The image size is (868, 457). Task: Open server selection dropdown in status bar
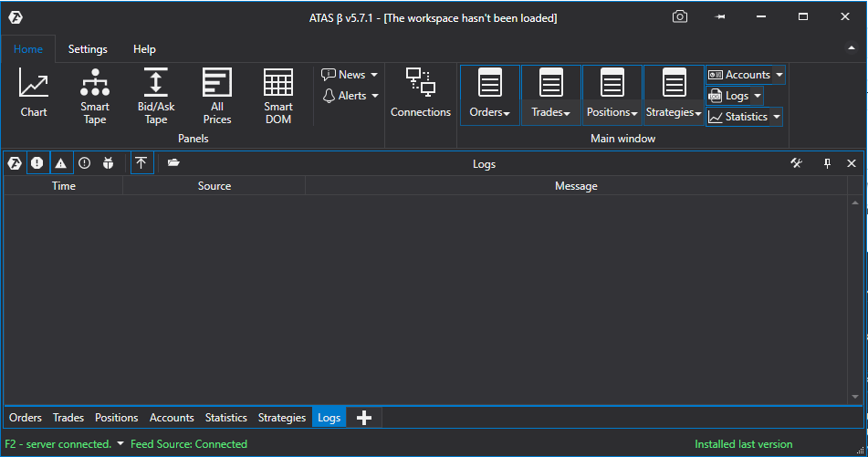[120, 443]
